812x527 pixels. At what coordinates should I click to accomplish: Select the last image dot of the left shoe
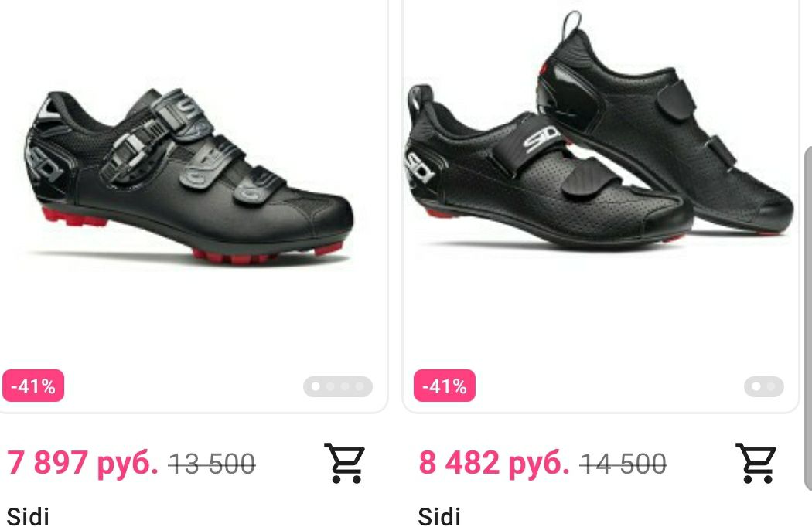pos(360,386)
